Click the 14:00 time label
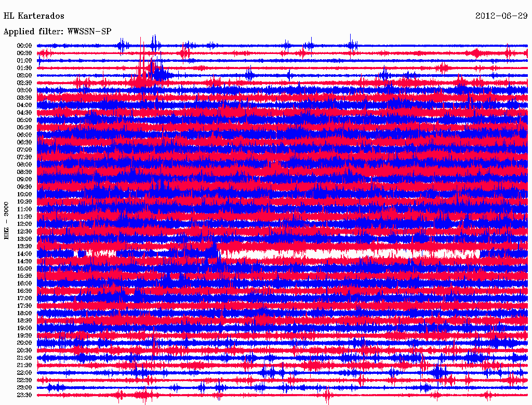 coord(24,254)
